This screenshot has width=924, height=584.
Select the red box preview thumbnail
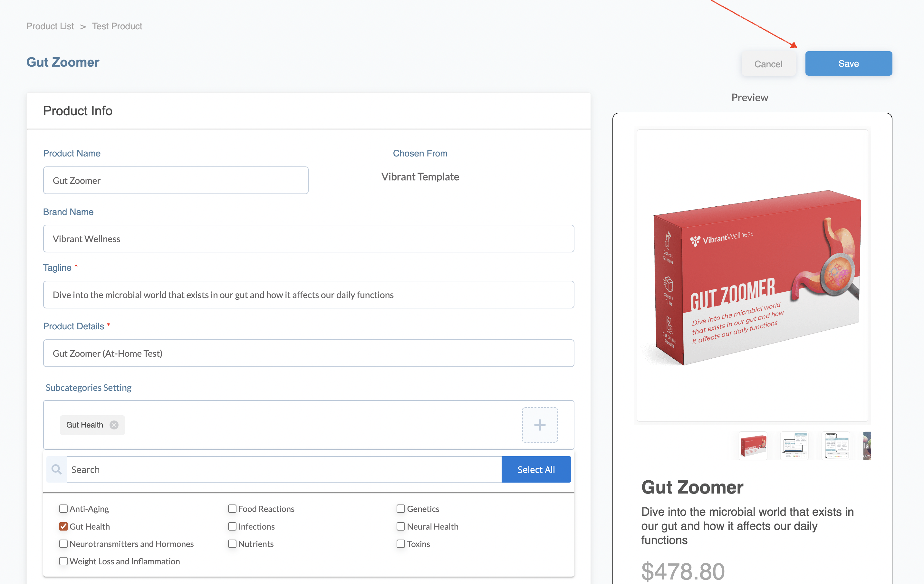coord(753,446)
